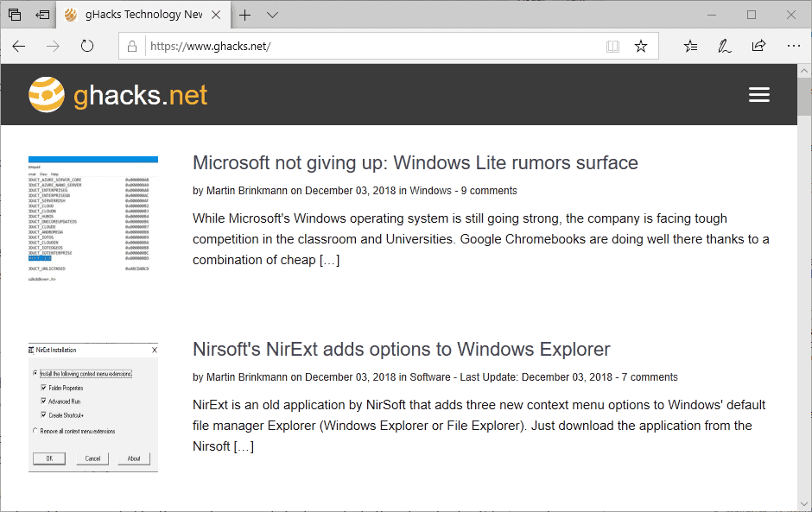Open ghacks hamburger menu
Screen dimensions: 812x512
pyautogui.click(x=759, y=95)
